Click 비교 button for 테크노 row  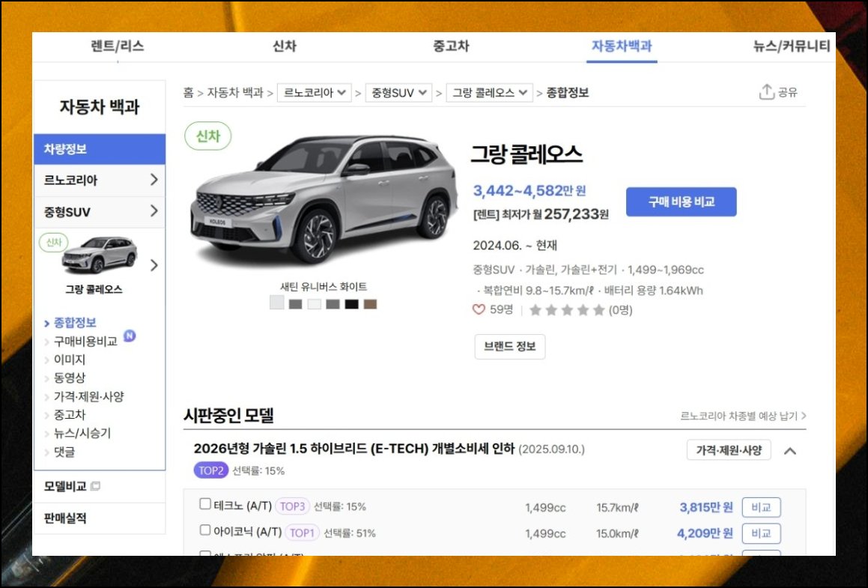coord(761,507)
